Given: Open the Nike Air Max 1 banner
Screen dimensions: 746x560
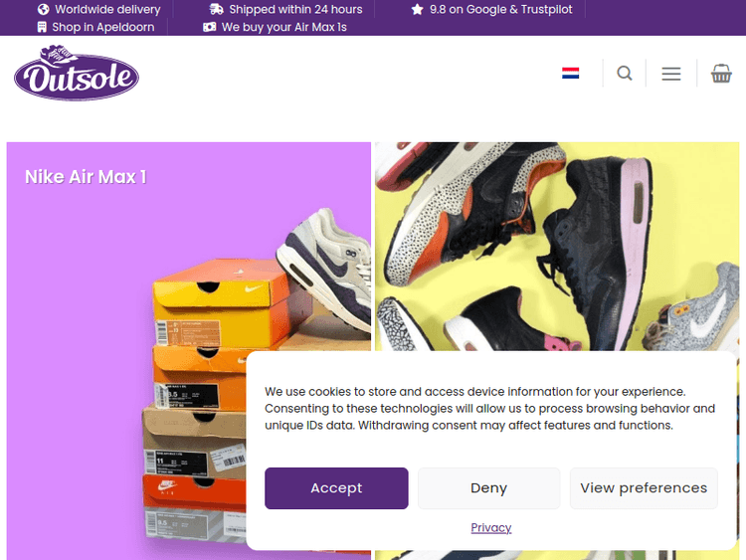Looking at the screenshot, I should (189, 351).
